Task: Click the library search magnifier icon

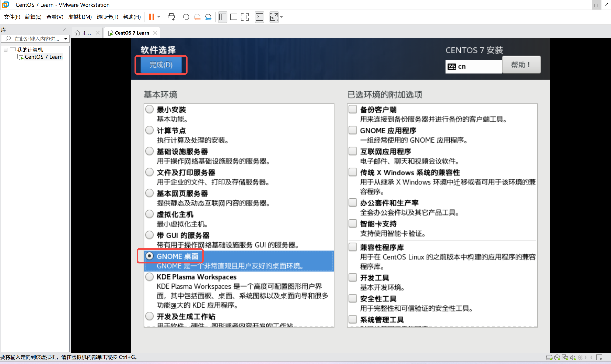Action: (8, 39)
